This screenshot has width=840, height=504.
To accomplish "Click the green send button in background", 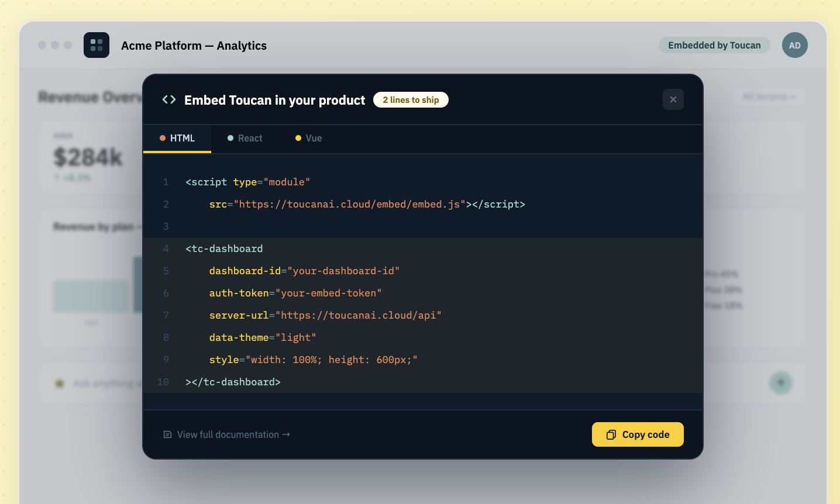I will click(x=781, y=383).
